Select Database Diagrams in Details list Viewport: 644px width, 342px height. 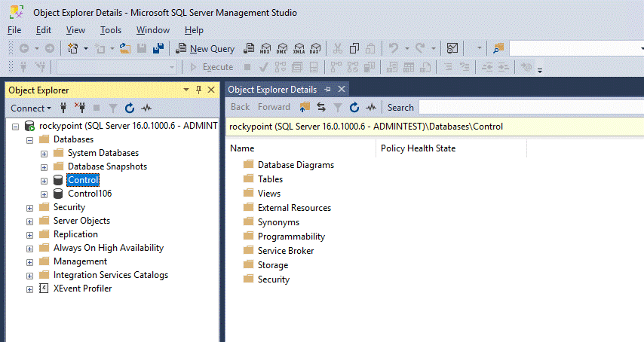296,165
